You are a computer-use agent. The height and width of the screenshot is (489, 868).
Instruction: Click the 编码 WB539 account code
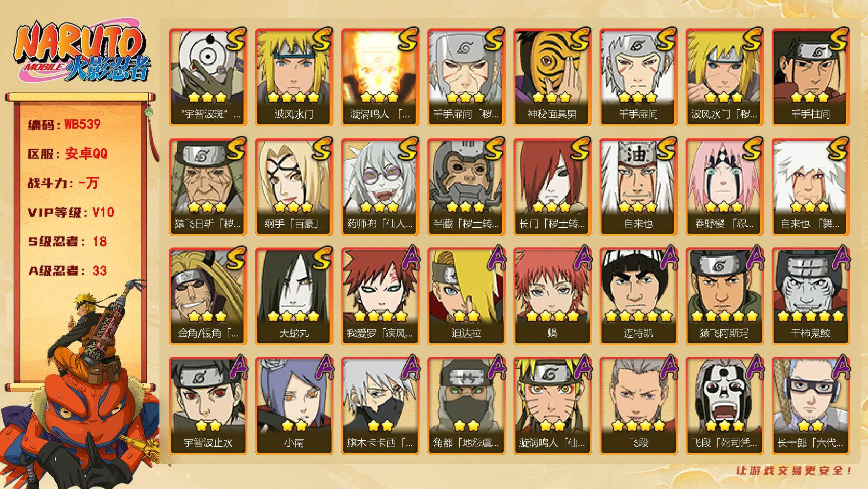tap(64, 124)
